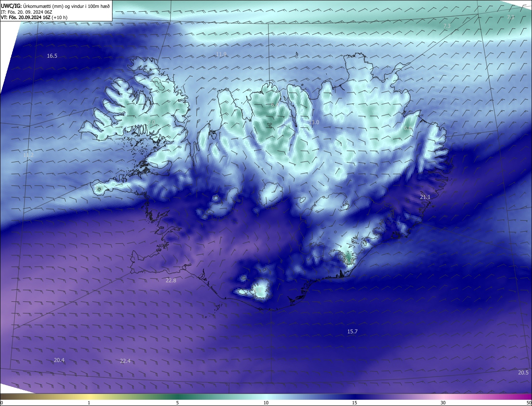Click the 22.4 value label on the map

(125, 361)
